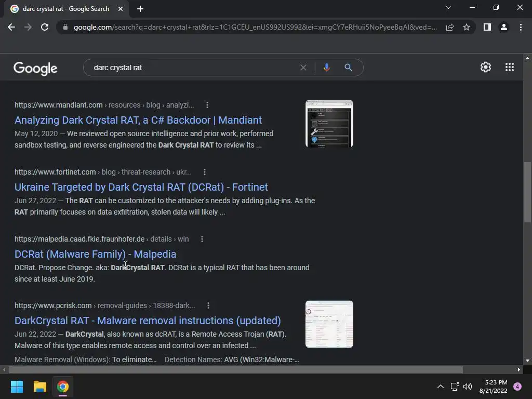The height and width of the screenshot is (399, 532).
Task: Click the scroll up arrow
Action: coord(527,58)
